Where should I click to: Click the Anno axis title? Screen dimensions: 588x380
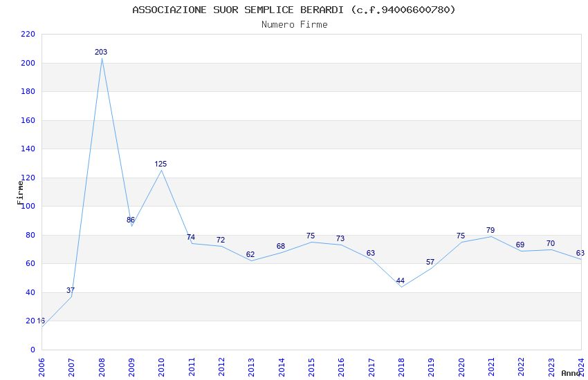point(571,373)
